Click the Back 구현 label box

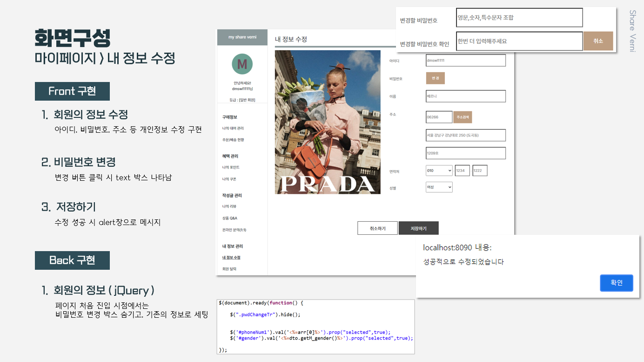72,260
